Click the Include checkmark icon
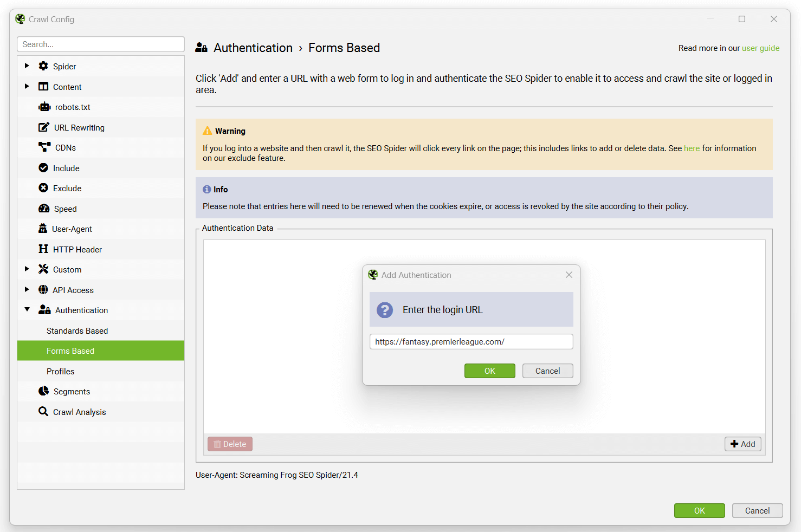Image resolution: width=801 pixels, height=532 pixels. coord(43,167)
